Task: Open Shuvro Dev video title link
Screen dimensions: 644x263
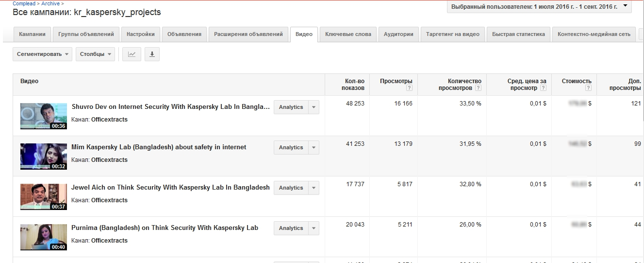Action: [x=170, y=107]
